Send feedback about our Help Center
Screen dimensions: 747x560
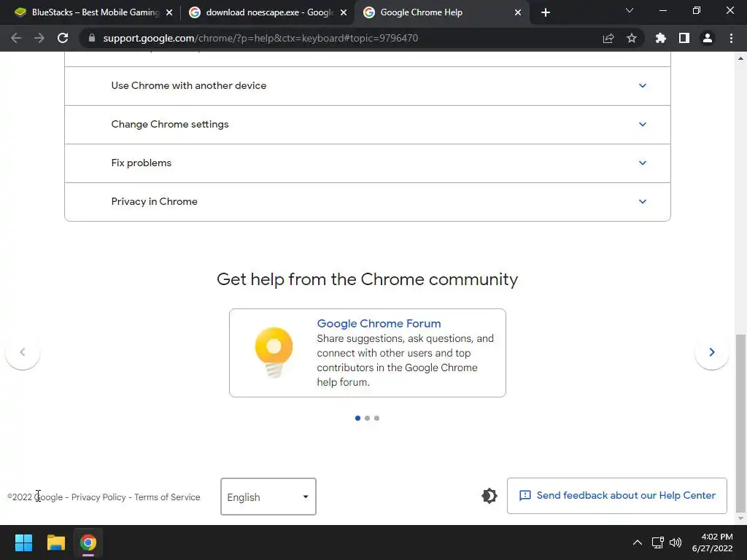pyautogui.click(x=617, y=496)
